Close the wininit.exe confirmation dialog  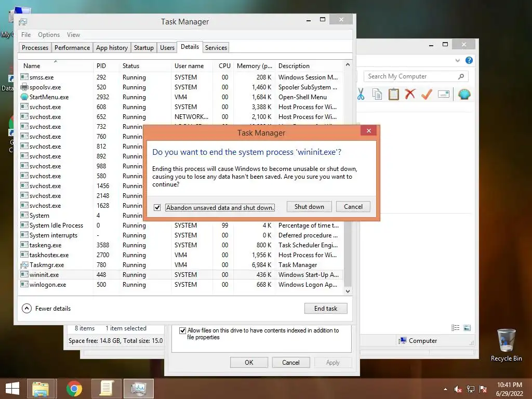[369, 130]
